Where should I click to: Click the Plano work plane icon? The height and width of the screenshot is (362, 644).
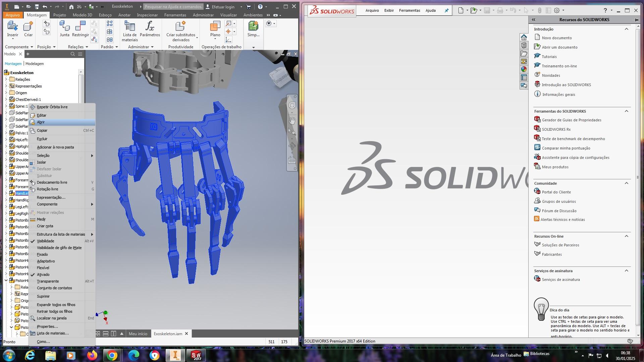(x=215, y=27)
